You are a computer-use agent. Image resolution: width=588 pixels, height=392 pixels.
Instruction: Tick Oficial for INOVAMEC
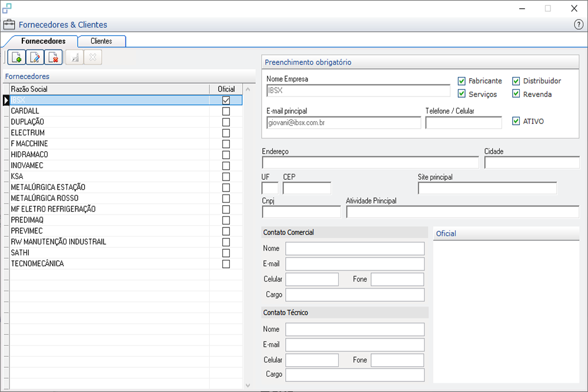[x=226, y=166]
